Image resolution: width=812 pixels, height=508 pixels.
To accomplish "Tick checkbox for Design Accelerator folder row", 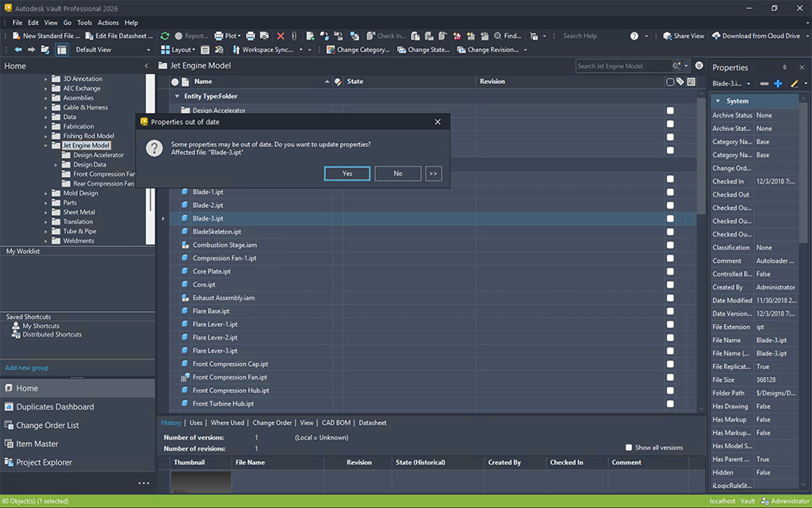I will [670, 110].
